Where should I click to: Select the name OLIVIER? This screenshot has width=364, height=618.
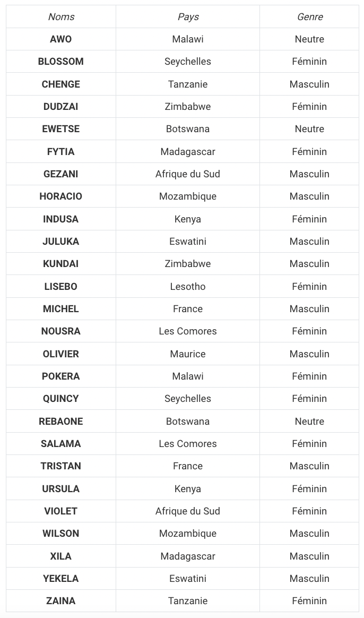[x=61, y=354]
